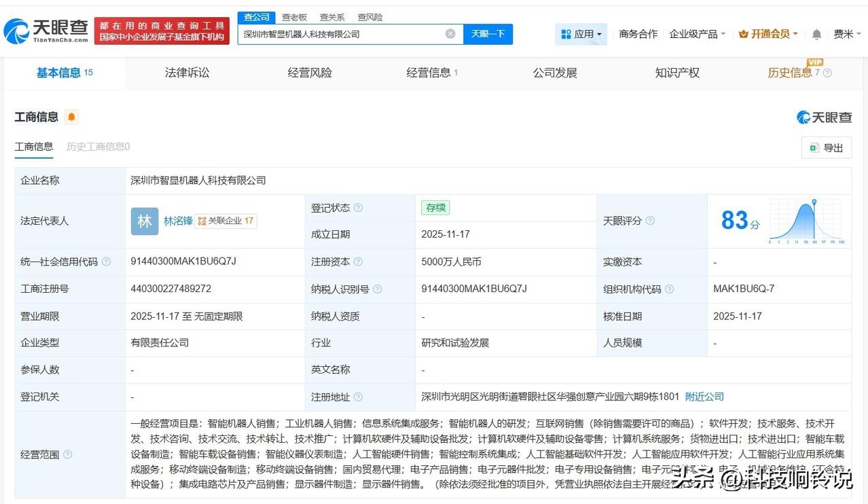Click the export icon inside 导出 button
Viewport: 868px width, 504px height.
point(815,147)
